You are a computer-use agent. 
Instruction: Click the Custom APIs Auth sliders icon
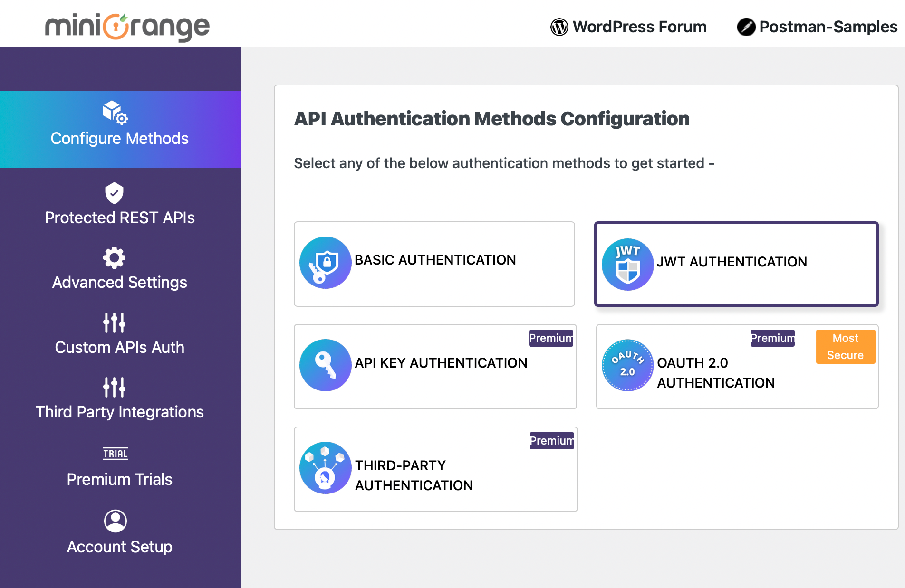(114, 322)
